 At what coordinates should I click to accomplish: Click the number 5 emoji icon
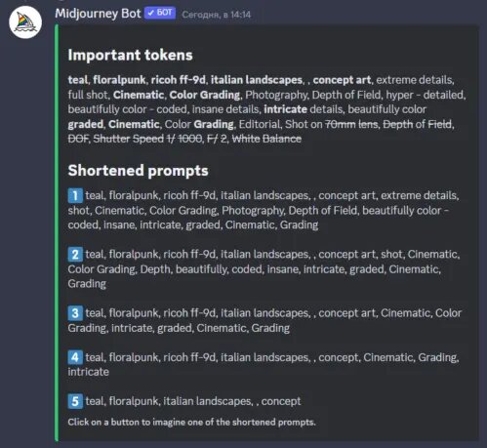(x=75, y=401)
